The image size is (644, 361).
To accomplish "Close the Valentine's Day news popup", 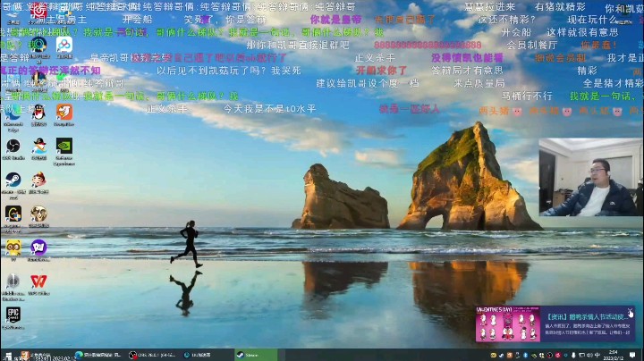I will (x=630, y=310).
